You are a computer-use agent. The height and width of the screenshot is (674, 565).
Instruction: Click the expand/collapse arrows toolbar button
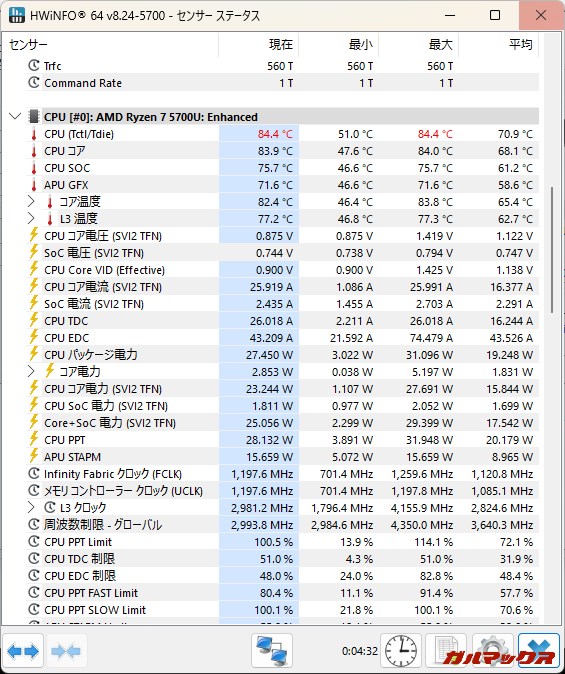(22, 651)
